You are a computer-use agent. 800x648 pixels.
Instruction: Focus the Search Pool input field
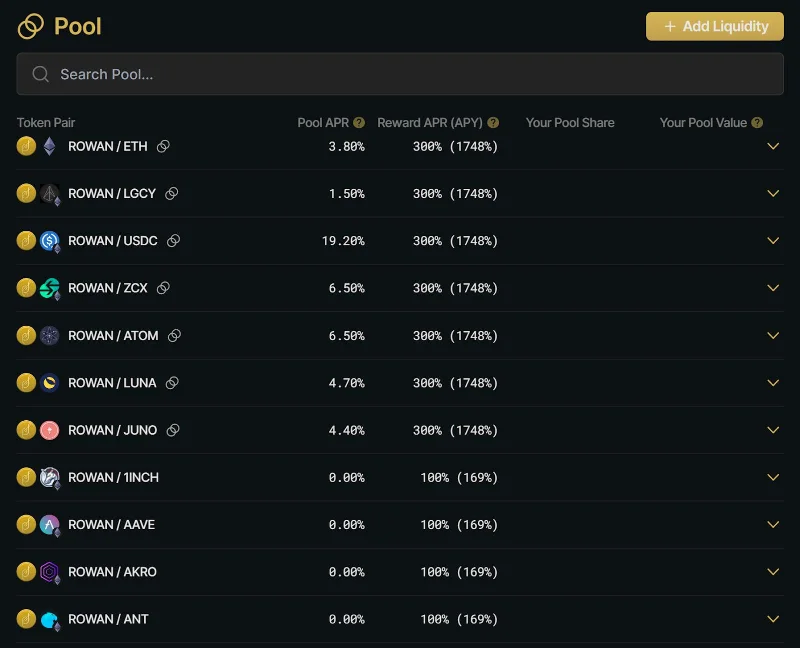pyautogui.click(x=400, y=74)
